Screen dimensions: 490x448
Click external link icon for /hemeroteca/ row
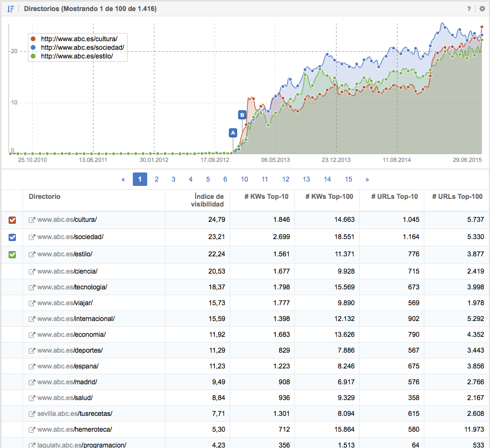point(32,429)
